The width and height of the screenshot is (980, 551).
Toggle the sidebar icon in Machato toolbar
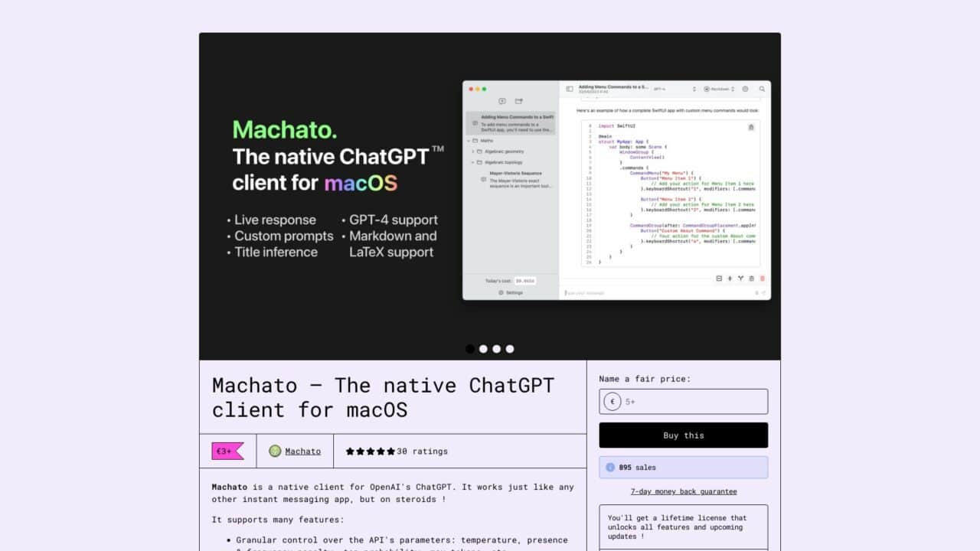click(570, 89)
